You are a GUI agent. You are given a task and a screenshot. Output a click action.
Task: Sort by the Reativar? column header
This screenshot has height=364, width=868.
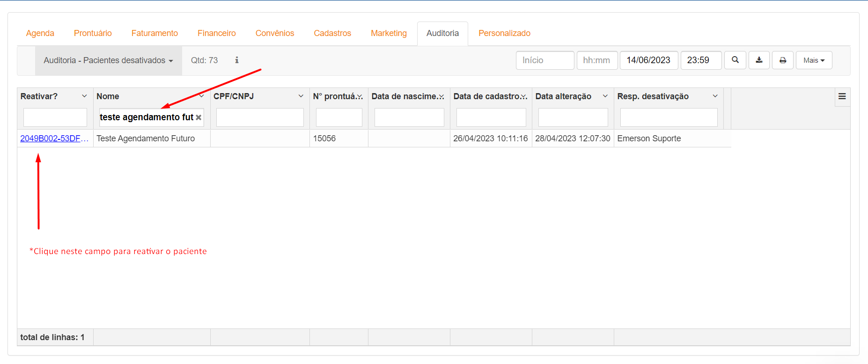[x=39, y=96]
